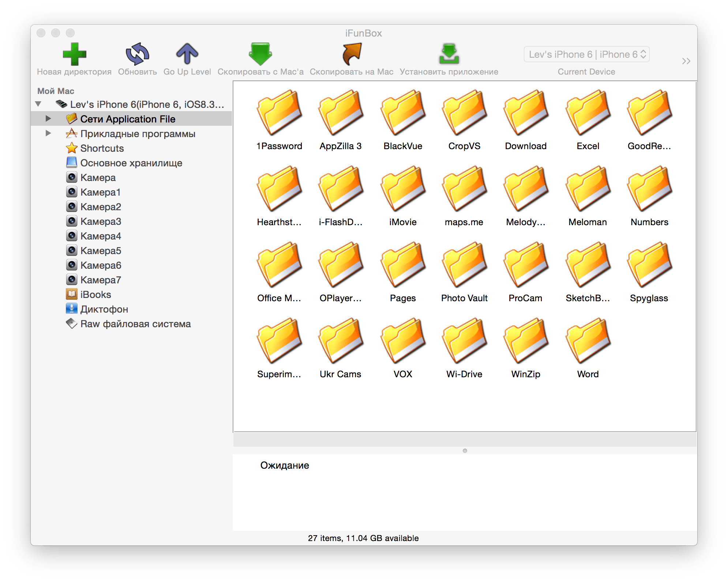
Task: Select the Superim… folder
Action: [x=279, y=348]
